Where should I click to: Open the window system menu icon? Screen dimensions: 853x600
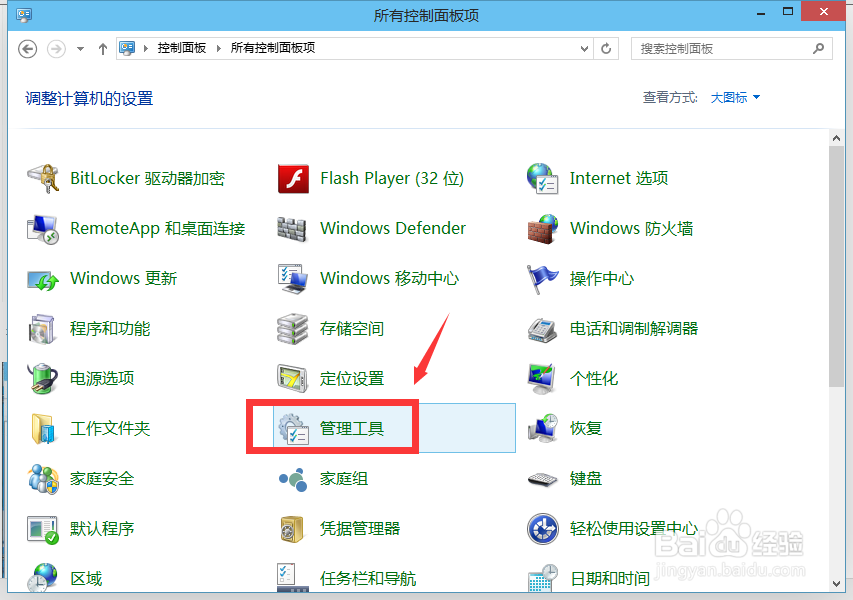pyautogui.click(x=24, y=15)
